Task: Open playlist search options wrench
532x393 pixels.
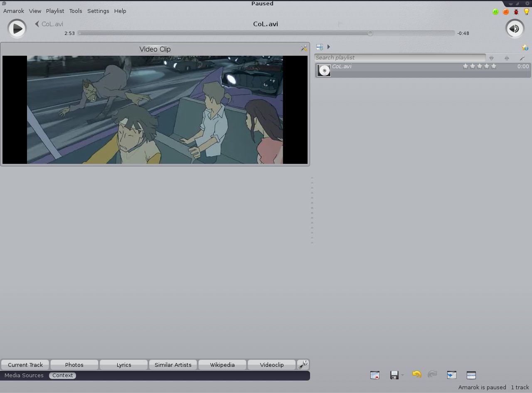Action: 522,58
